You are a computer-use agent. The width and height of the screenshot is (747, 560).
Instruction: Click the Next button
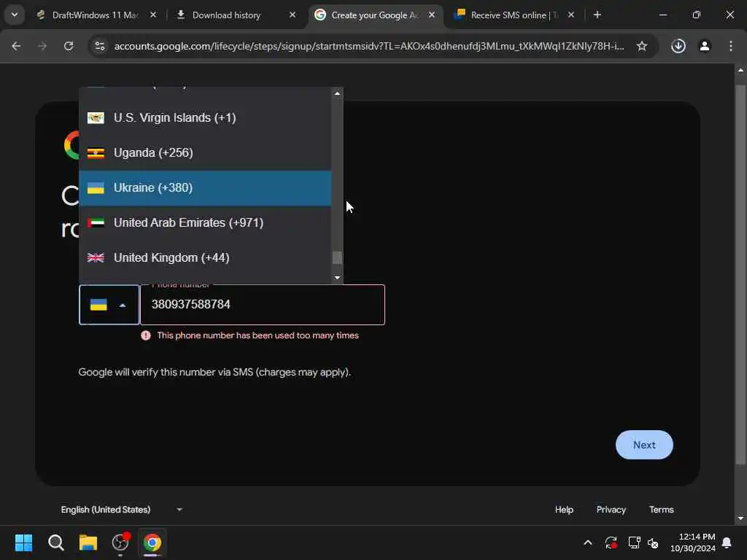[644, 445]
